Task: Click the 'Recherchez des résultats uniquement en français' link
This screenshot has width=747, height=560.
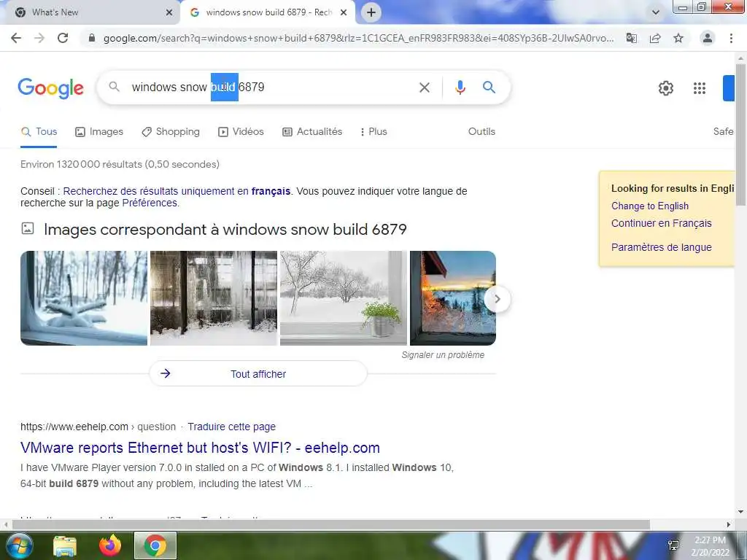Action: 177,192
